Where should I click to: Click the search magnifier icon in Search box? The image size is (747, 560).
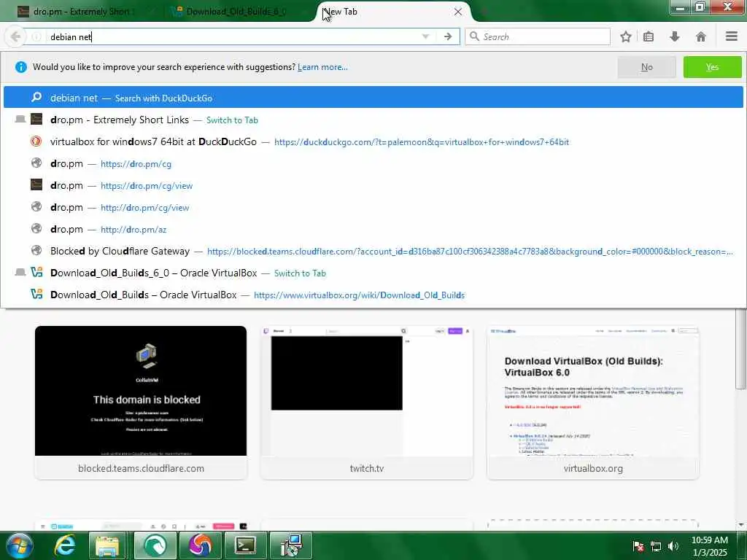(474, 36)
